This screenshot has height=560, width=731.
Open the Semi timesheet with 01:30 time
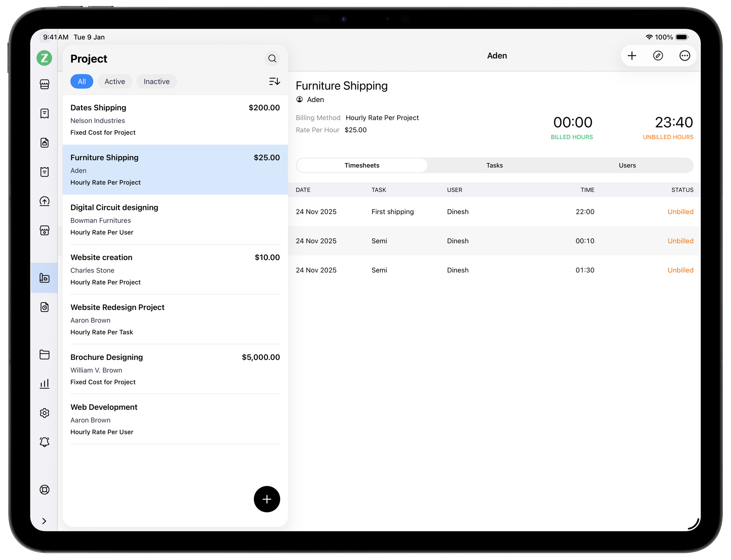[494, 270]
